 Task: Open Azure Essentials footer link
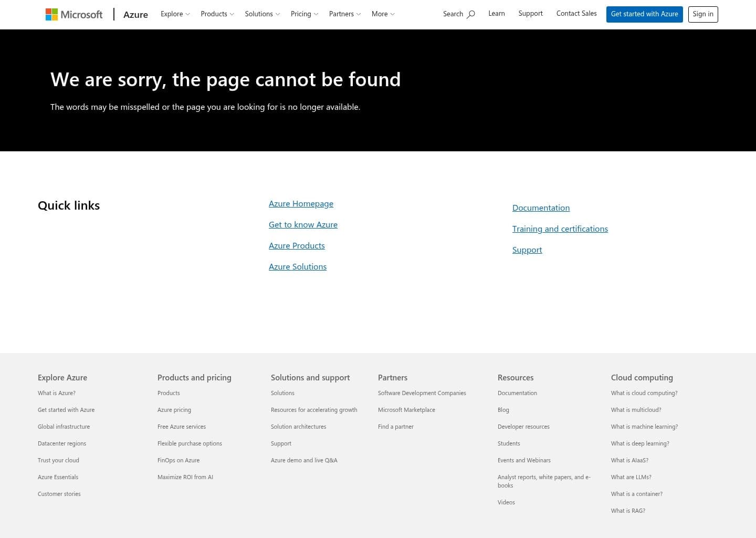[x=58, y=477]
